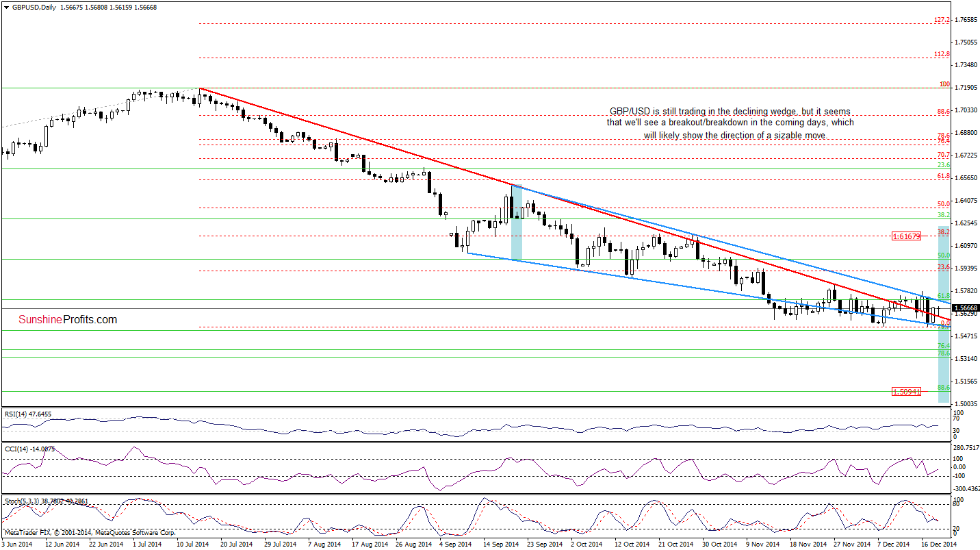Click price axis value 1.65650
Viewport: 980px width, 550px height.
click(x=966, y=178)
